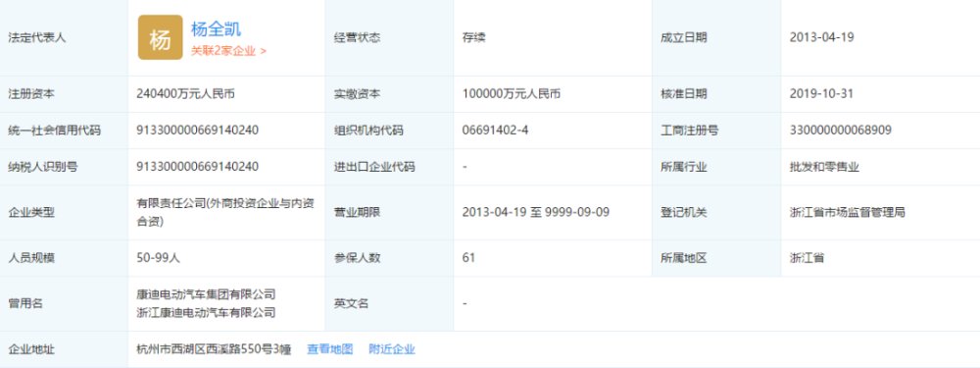Viewport: 980px width, 368px height.
Task: Click the 人员规模 label
Action: [31, 257]
